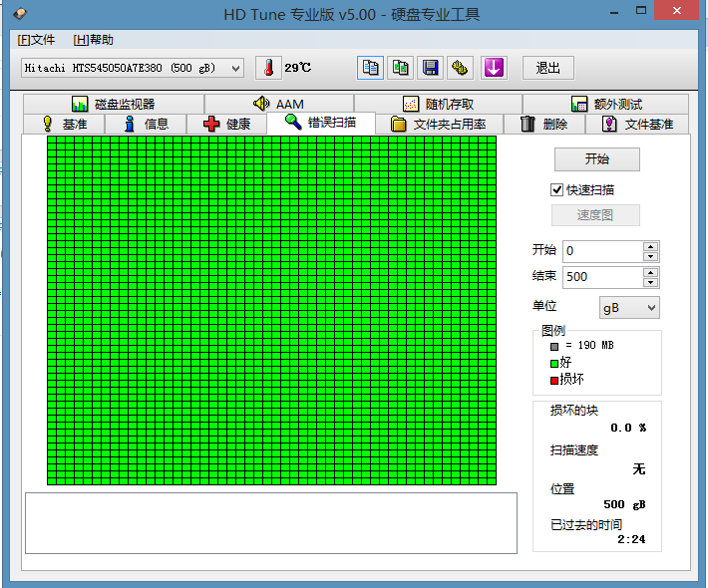Click the 扫描速度 无 value
Viewport: 708px width, 588px height.
pos(639,469)
